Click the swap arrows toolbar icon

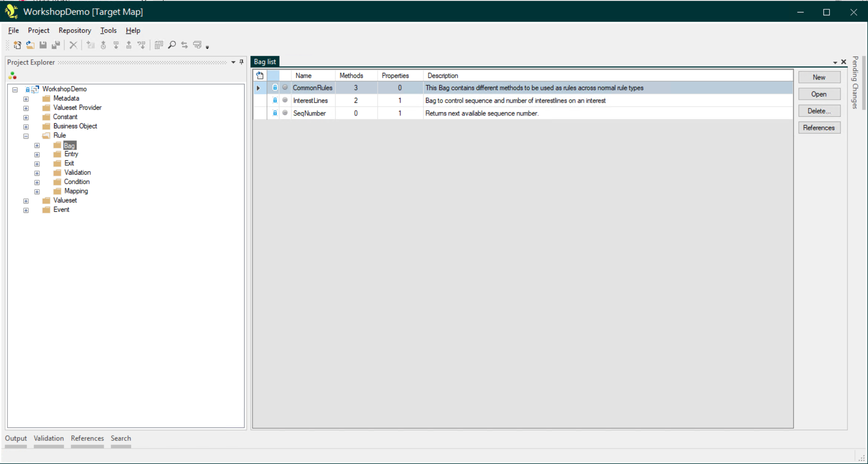click(x=184, y=45)
